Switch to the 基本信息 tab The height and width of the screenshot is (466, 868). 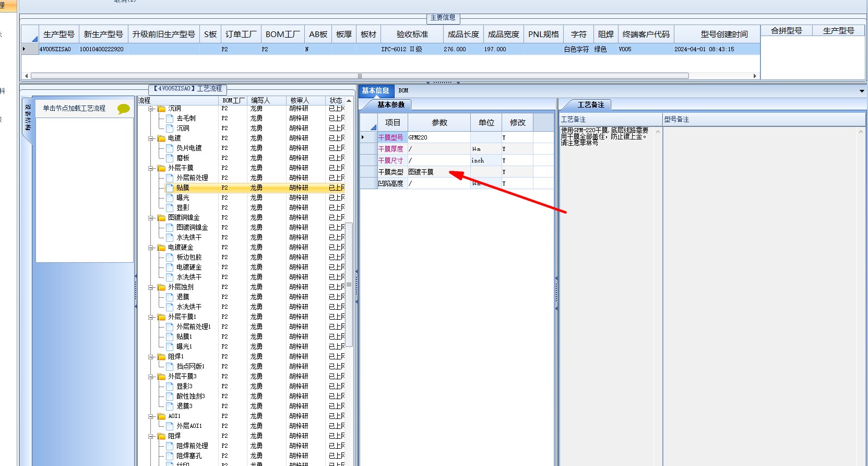click(375, 90)
